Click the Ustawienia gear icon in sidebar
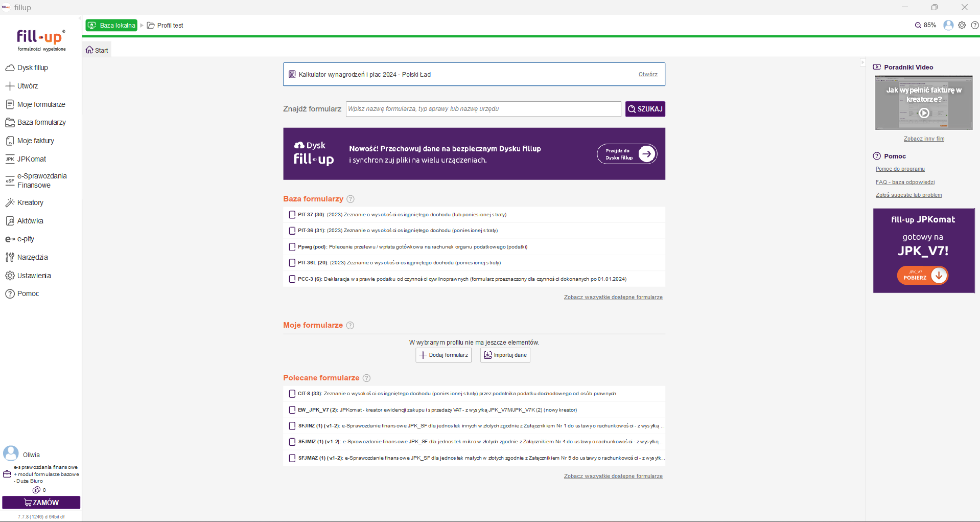Screen dimensions: 980x522 (10, 276)
